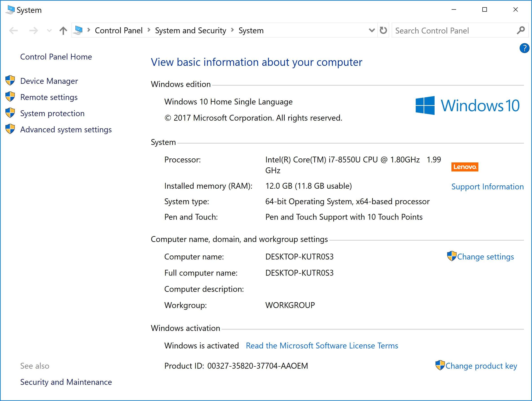
Task: Click Change product key
Action: [x=481, y=366]
